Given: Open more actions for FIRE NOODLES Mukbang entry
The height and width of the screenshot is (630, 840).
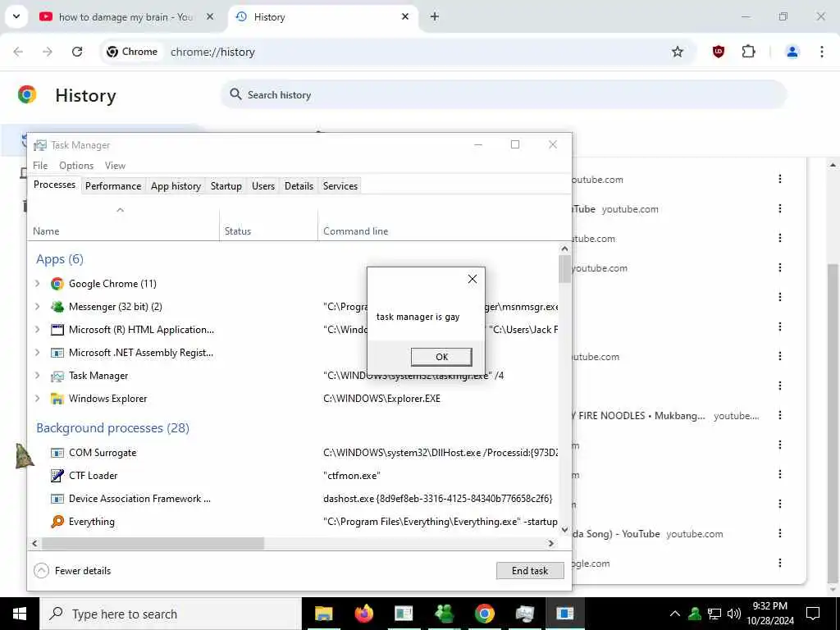Looking at the screenshot, I should tap(780, 415).
